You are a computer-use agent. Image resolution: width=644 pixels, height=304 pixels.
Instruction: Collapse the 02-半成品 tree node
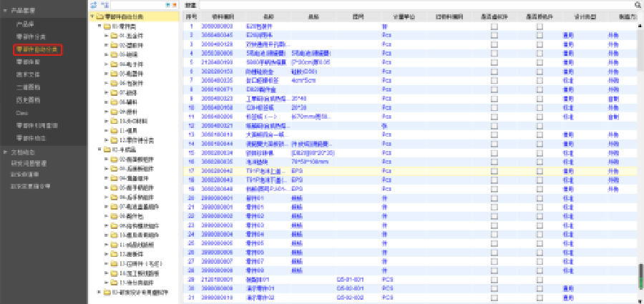99,149
